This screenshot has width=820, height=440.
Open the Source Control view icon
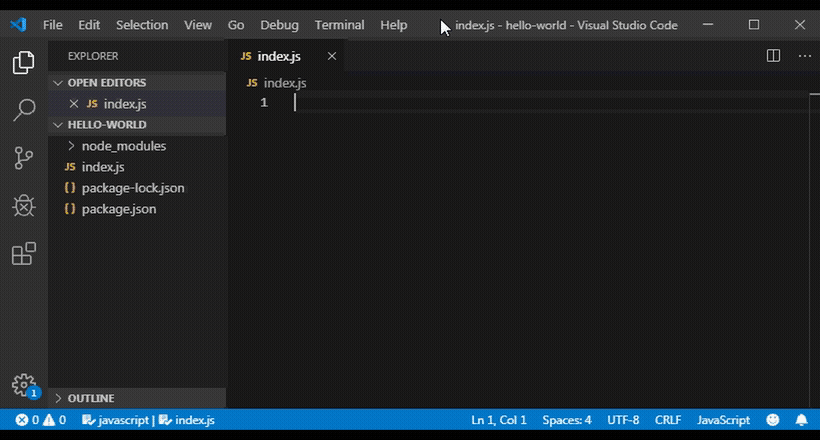[x=24, y=157]
